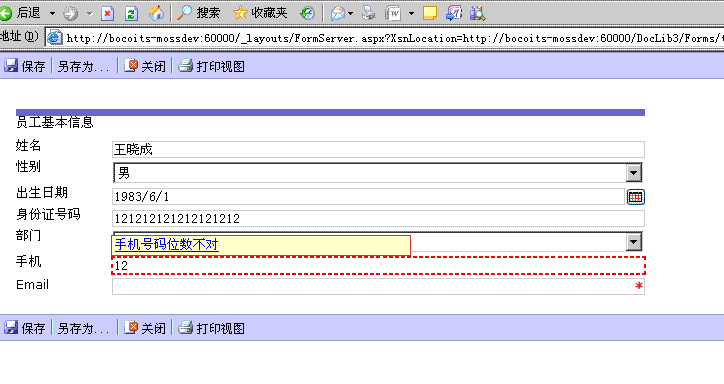This screenshot has height=384, width=724.
Task: Open the Back history dropdown arrow
Action: click(52, 13)
